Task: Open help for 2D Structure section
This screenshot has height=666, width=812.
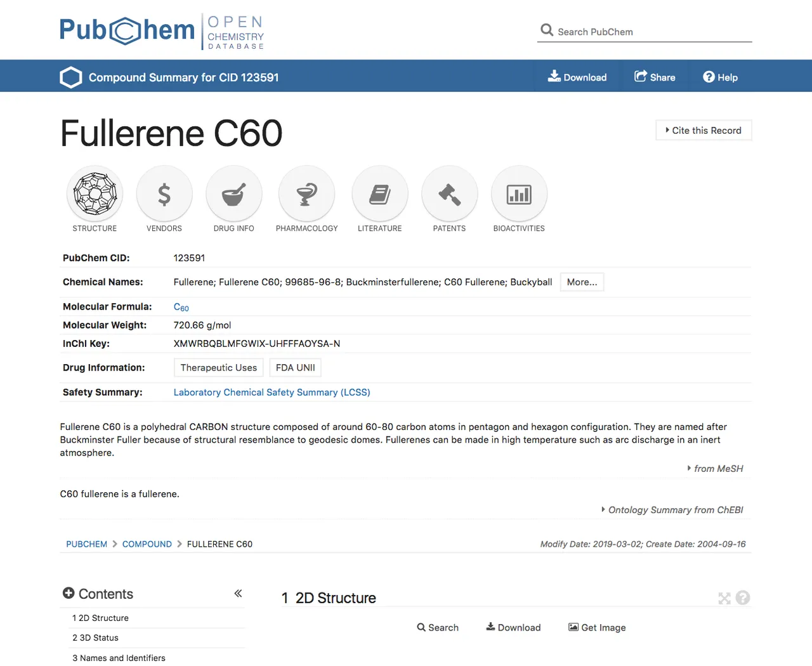Action: tap(743, 597)
